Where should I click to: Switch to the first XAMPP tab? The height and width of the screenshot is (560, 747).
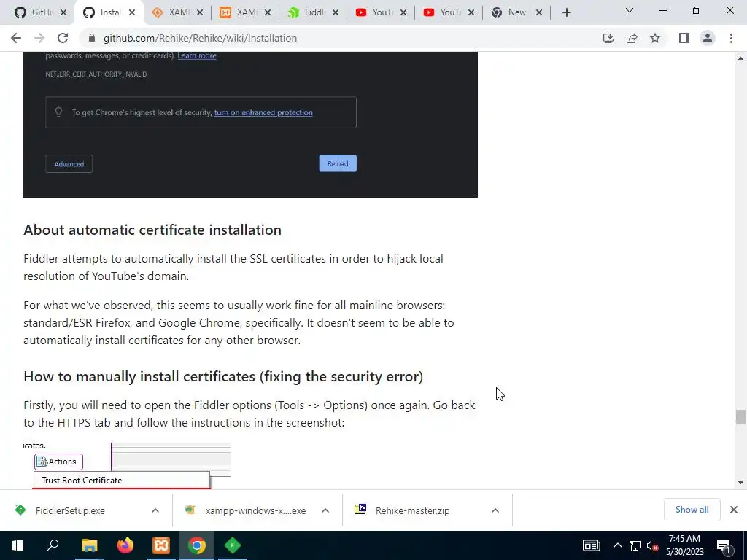point(171,12)
